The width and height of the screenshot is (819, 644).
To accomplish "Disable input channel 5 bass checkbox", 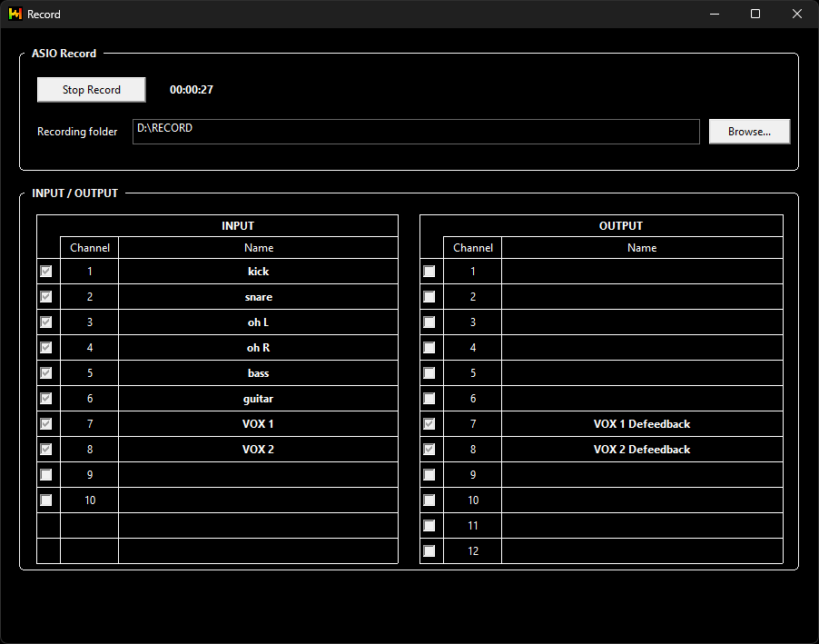I will point(46,373).
